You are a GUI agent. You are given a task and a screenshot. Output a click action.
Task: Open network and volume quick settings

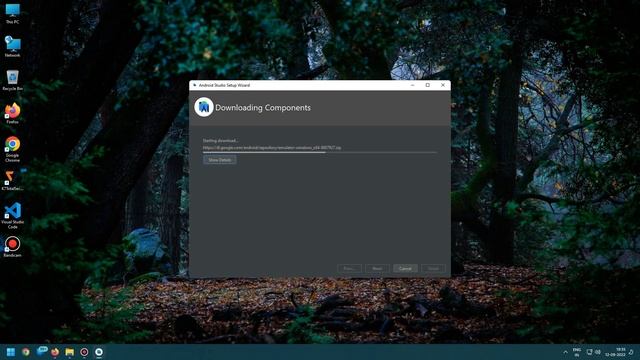tap(593, 352)
